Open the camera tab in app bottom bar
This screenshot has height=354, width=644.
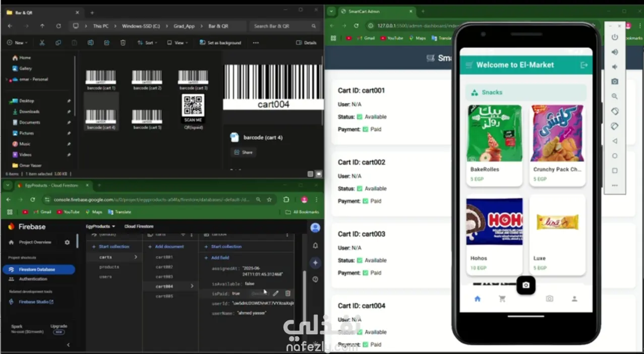(x=550, y=299)
